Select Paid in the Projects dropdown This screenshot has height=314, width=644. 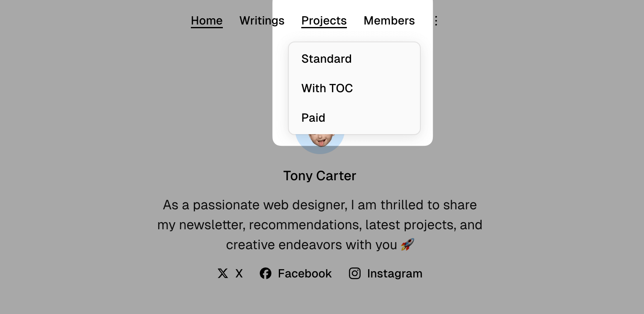(313, 118)
